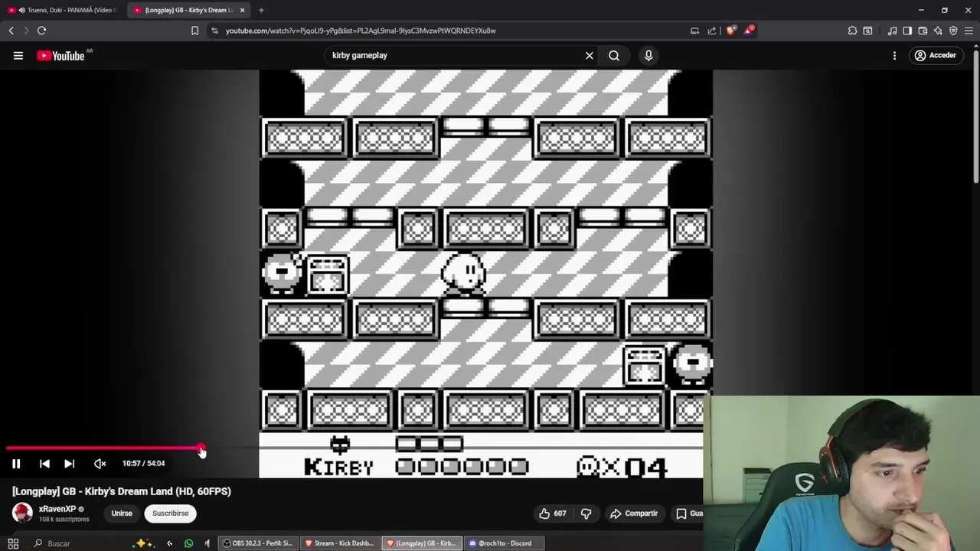Viewport: 980px width, 551px height.
Task: Open Brave Shields lion icon
Action: click(x=730, y=31)
